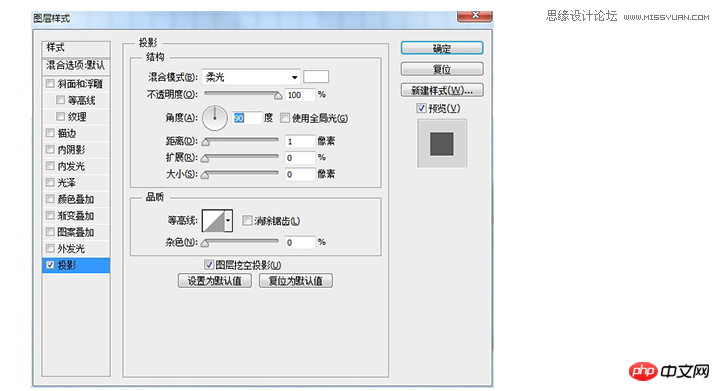This screenshot has height=391, width=720.
Task: Select the 投影 list entry label
Action: [67, 265]
